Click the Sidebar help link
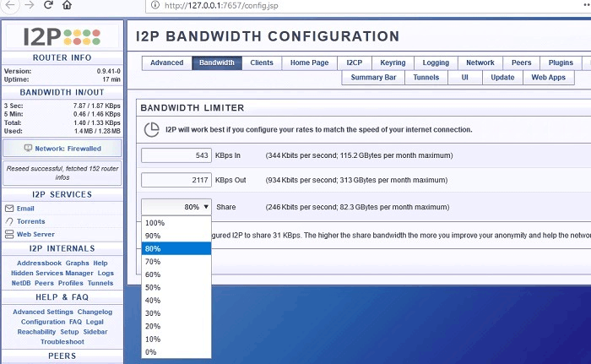The width and height of the screenshot is (591, 364). (95, 332)
